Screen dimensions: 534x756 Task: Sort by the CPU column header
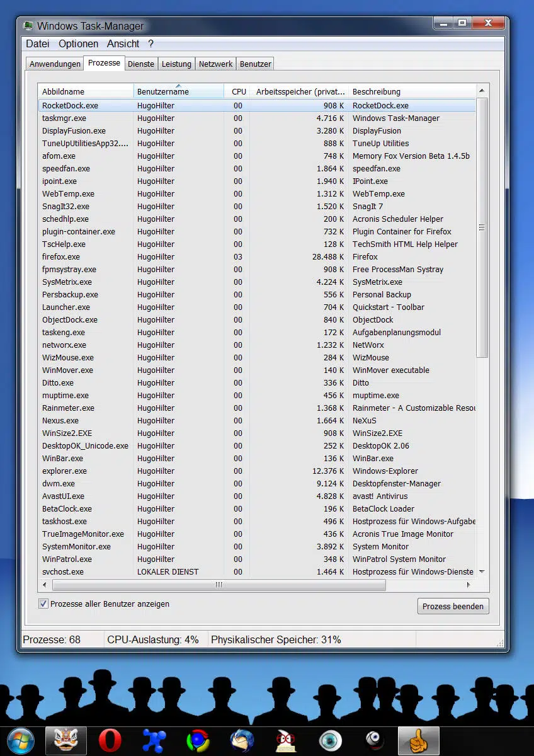[239, 91]
